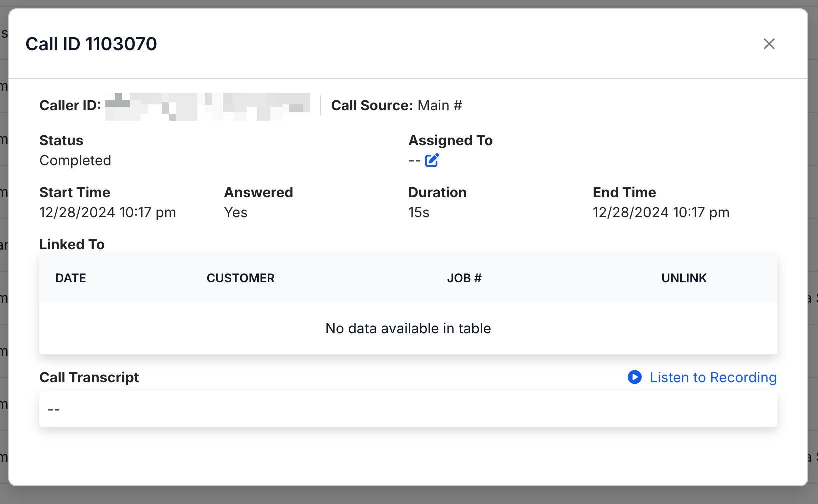Click the Call ID 1103070 title

(91, 44)
